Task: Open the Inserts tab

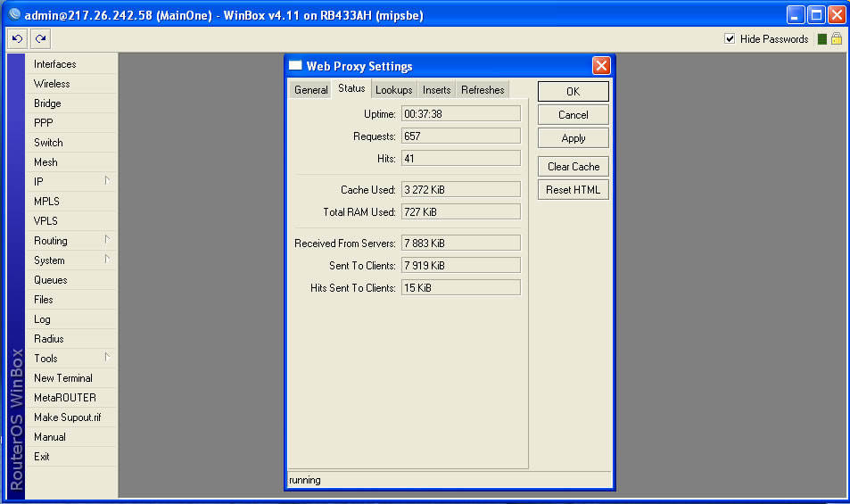Action: [x=436, y=90]
